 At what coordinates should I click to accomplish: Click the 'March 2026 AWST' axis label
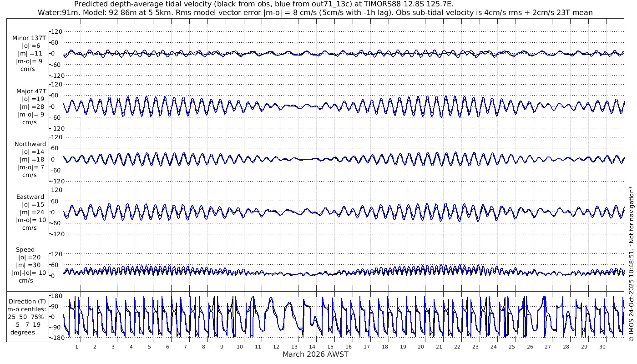(x=315, y=354)
